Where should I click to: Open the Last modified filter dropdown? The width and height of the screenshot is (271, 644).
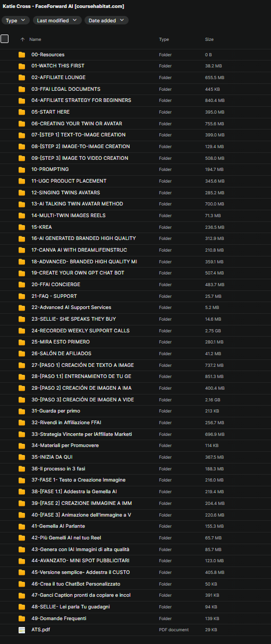tap(57, 20)
